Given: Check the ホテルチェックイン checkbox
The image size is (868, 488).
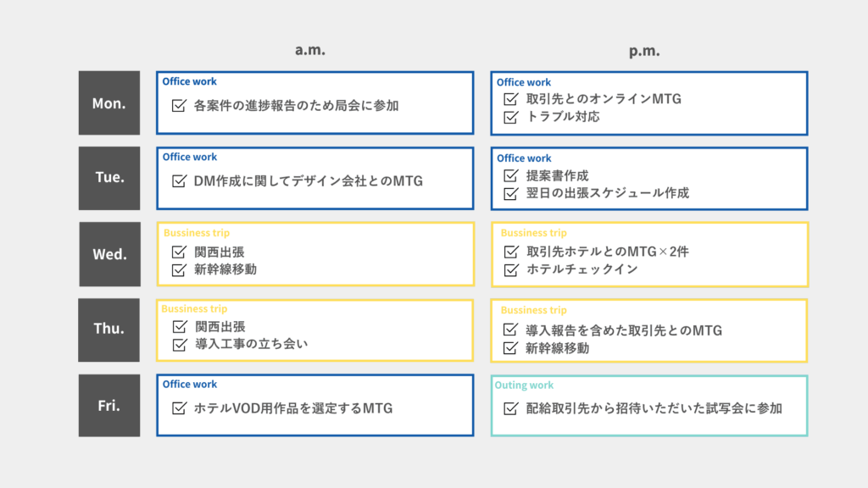Looking at the screenshot, I should [510, 269].
